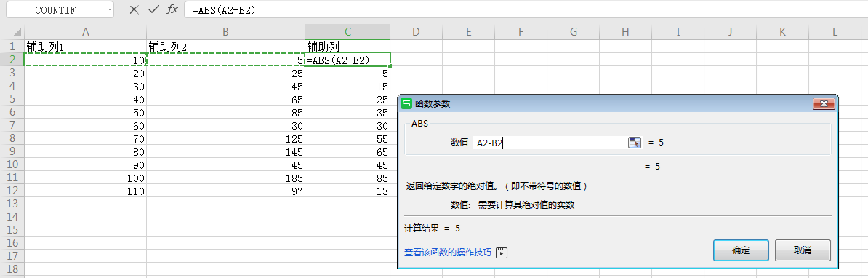Click cell 辅助列2 header text
The height and width of the screenshot is (278, 868).
coord(168,47)
